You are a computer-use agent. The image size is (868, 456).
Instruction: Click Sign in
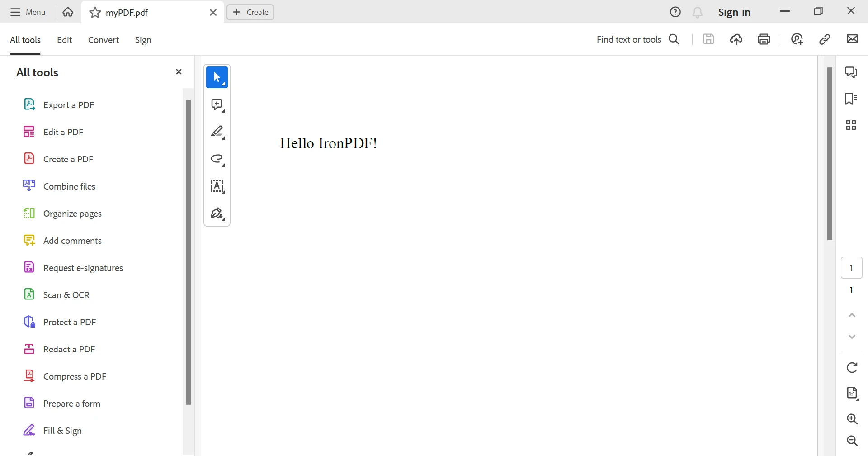pyautogui.click(x=734, y=12)
